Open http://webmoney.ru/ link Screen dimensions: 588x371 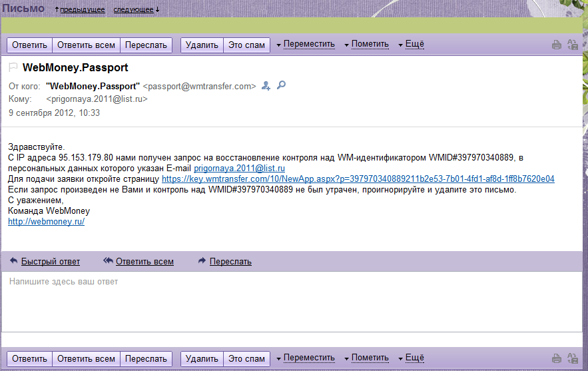[x=46, y=221]
